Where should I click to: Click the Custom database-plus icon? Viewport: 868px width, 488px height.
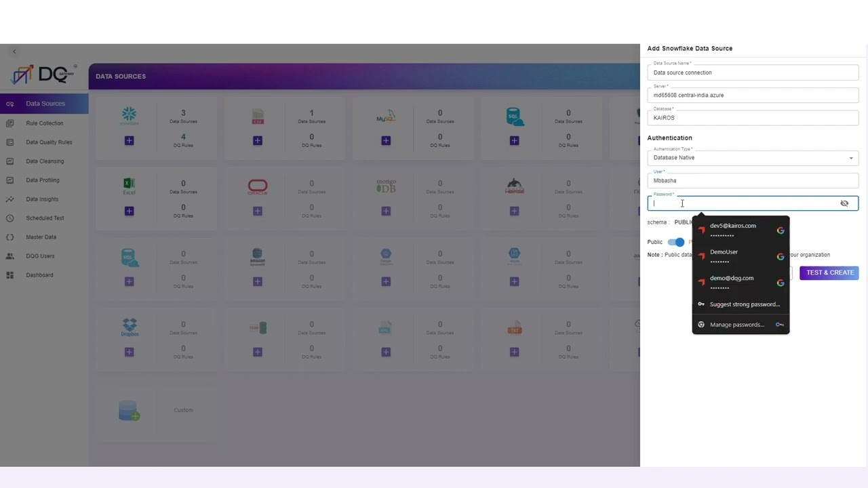129,410
